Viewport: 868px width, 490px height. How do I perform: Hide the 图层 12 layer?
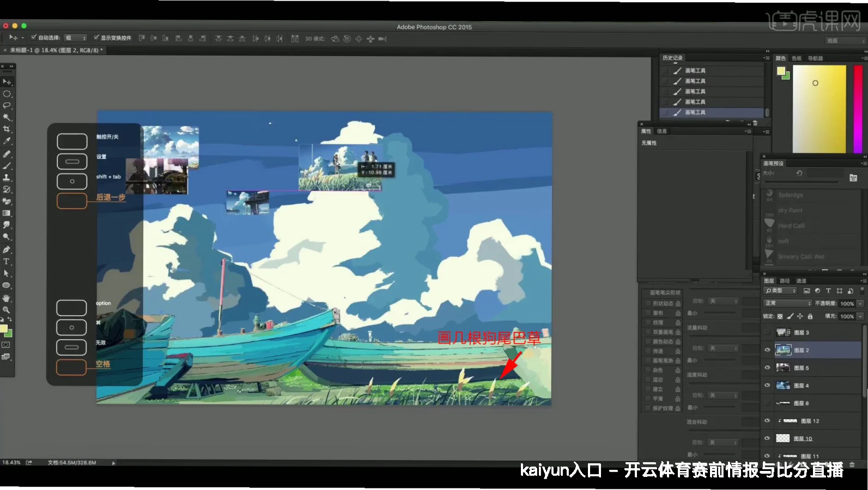click(767, 421)
